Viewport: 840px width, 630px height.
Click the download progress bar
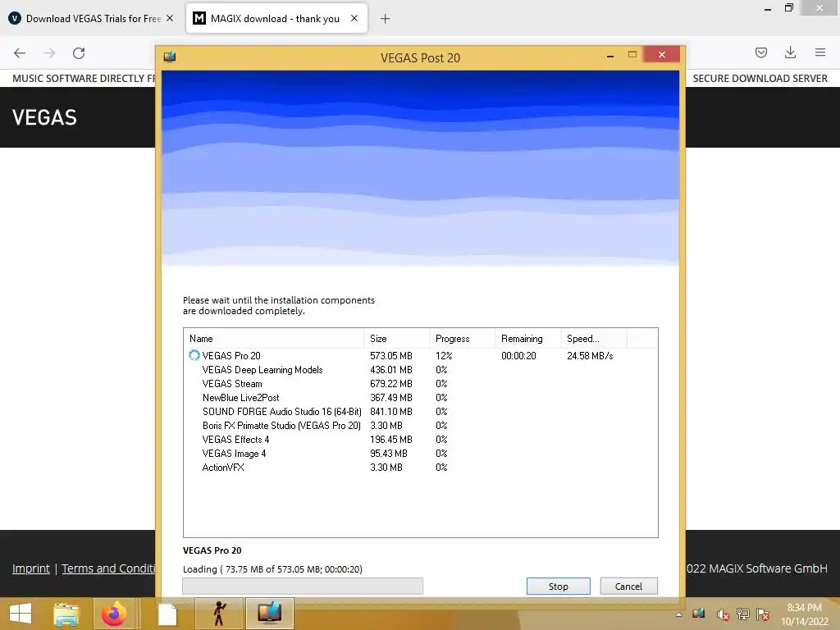coord(303,586)
